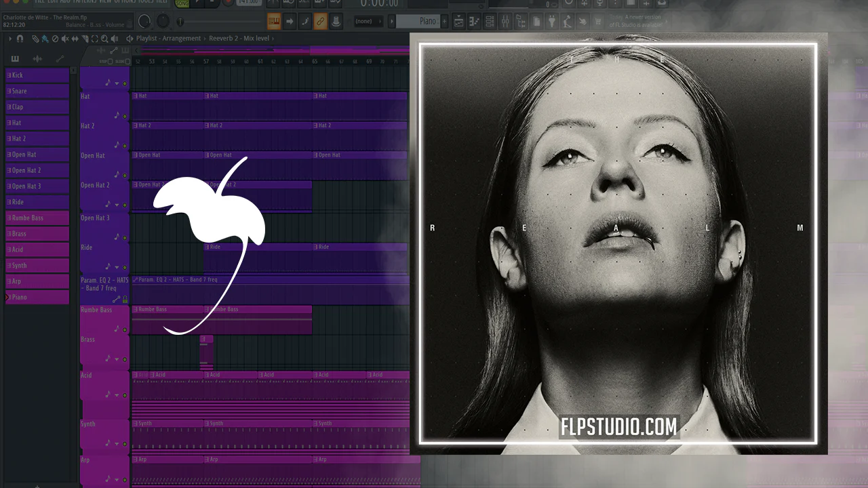Select the Clap pattern in picker
868x488 pixels.
[x=37, y=107]
